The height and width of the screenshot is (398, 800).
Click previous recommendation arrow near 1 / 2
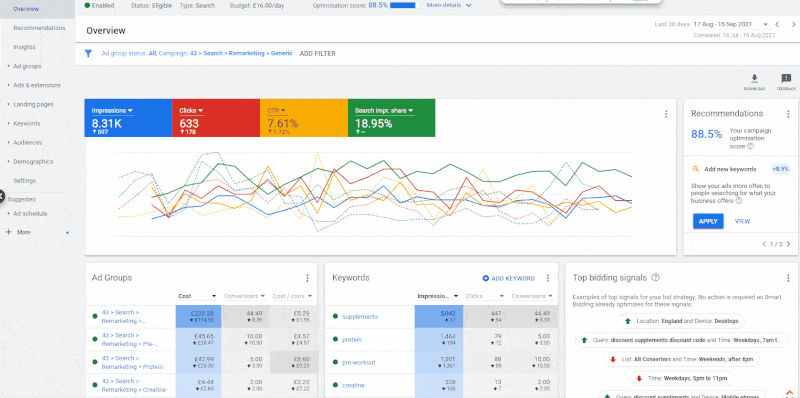[764, 244]
